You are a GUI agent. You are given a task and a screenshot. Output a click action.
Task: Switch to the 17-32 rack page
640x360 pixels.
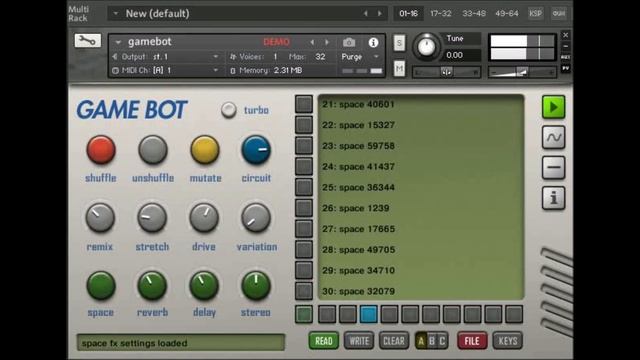441,13
